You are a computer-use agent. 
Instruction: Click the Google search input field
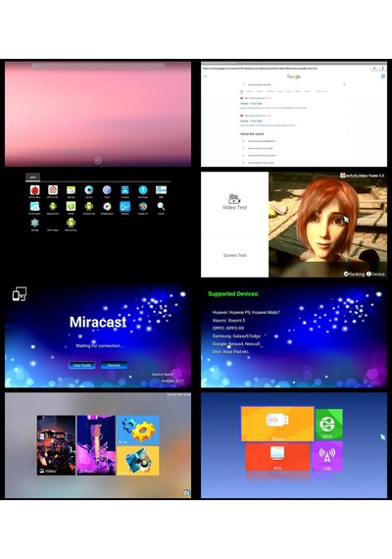294,85
